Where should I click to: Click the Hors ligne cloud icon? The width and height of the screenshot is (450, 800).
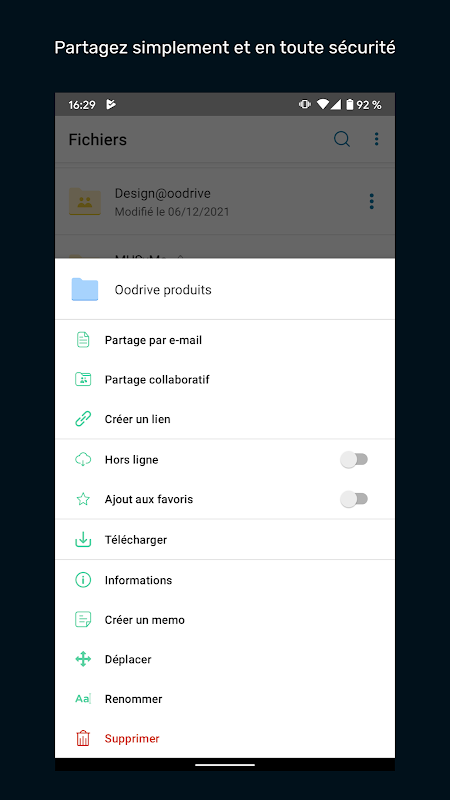(x=83, y=459)
